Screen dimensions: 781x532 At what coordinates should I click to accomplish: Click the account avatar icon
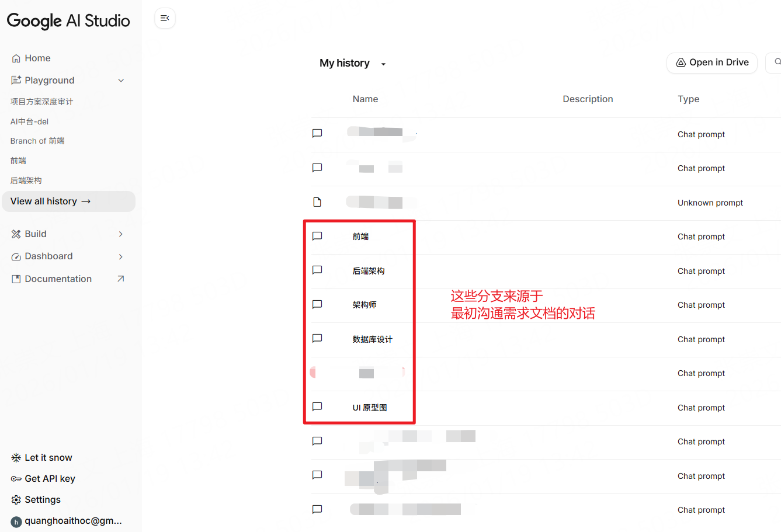coord(16,521)
